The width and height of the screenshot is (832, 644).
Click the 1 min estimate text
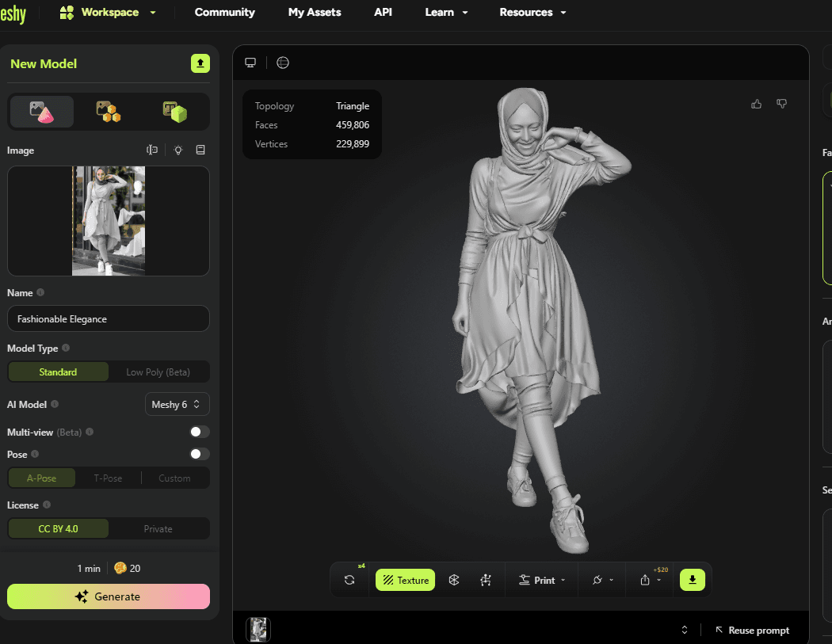89,568
